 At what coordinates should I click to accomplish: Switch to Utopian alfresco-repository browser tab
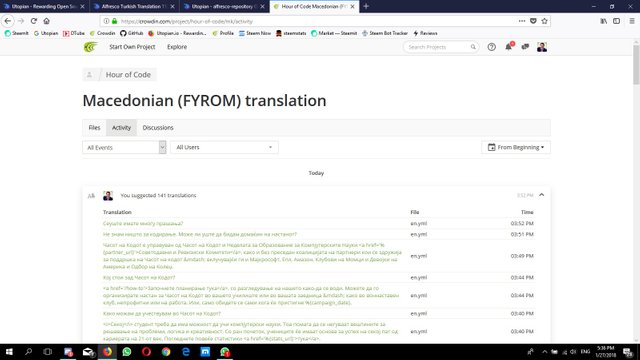pyautogui.click(x=223, y=7)
